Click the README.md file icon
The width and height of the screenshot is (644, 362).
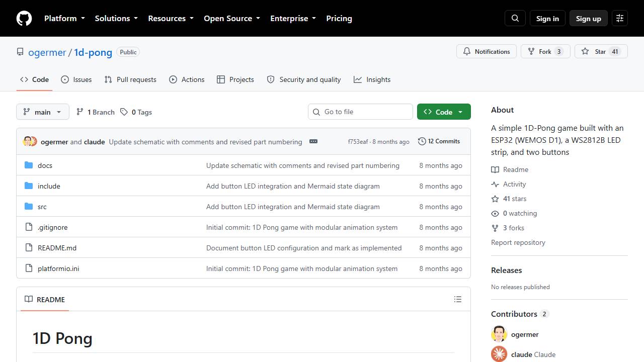point(29,248)
